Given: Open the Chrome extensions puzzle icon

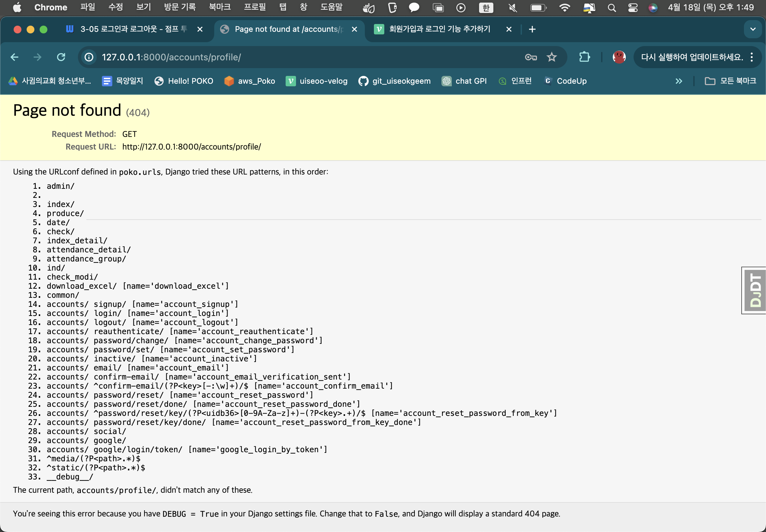Looking at the screenshot, I should point(584,57).
